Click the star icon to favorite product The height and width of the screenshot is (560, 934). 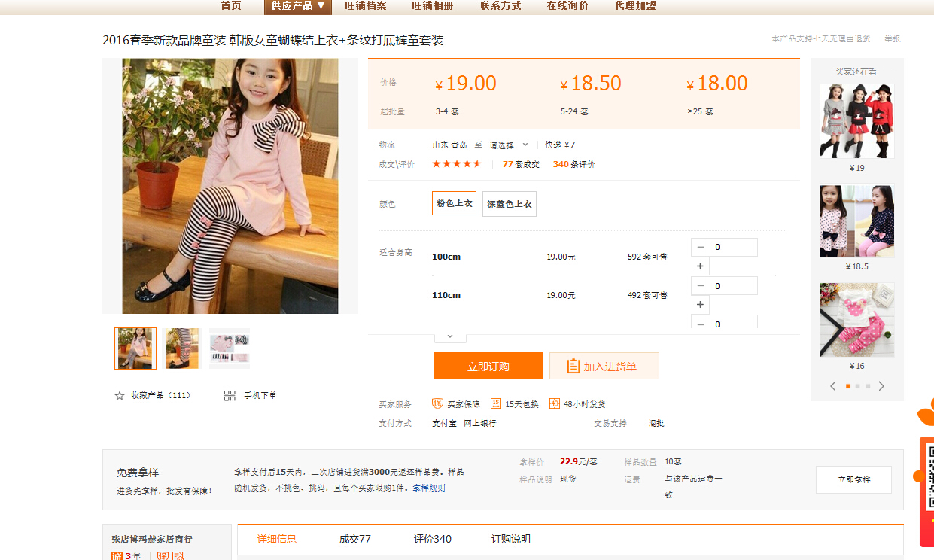[x=120, y=396]
